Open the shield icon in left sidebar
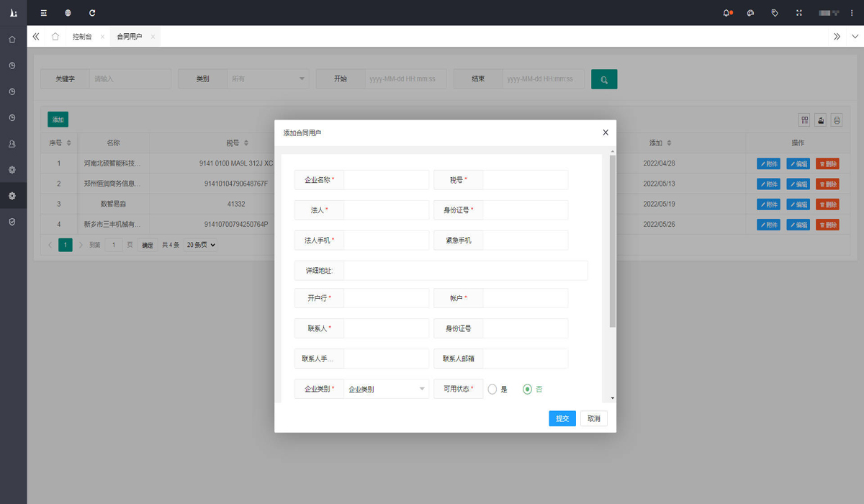Image resolution: width=864 pixels, height=504 pixels. click(12, 222)
